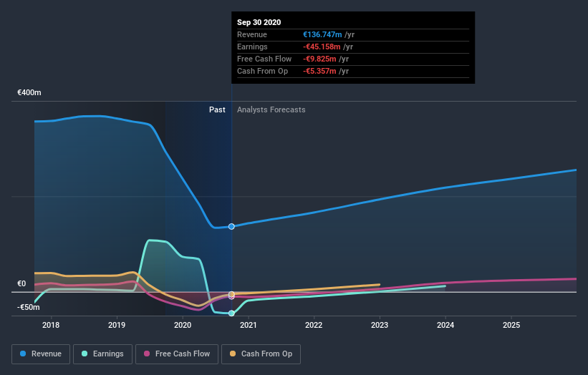Click the €0 y-axis label

(21, 283)
